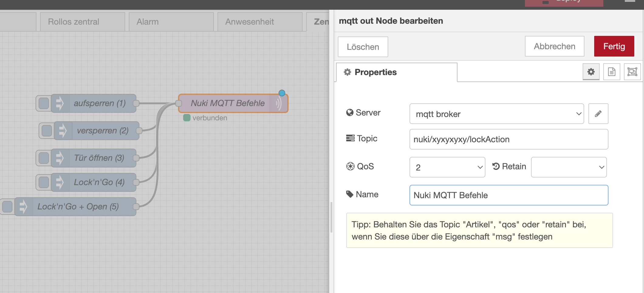Open node description document icon

pos(611,72)
